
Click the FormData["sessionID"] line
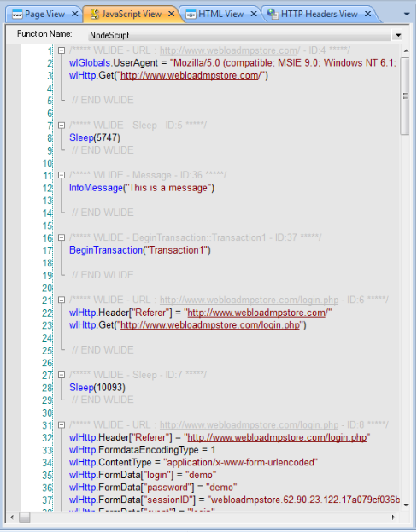234,500
